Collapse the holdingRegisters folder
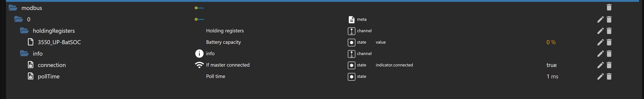Screen dimensions: 644x99 tap(24, 31)
